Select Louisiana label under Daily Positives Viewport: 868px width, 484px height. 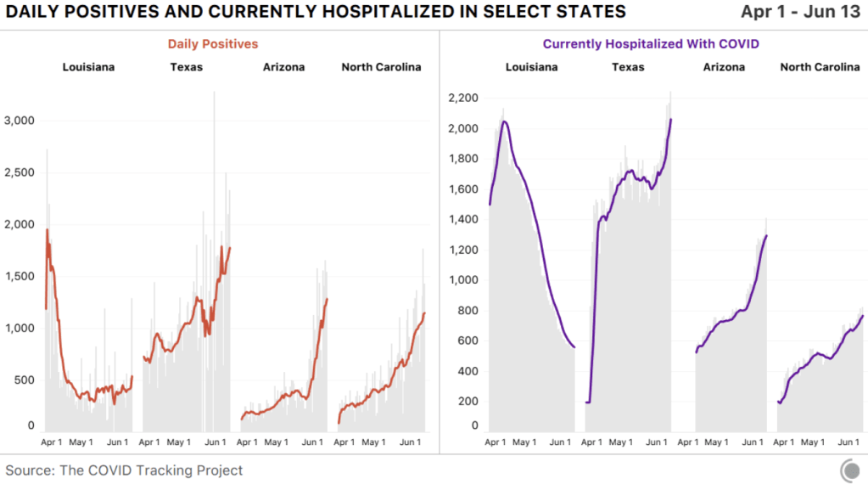click(x=88, y=67)
